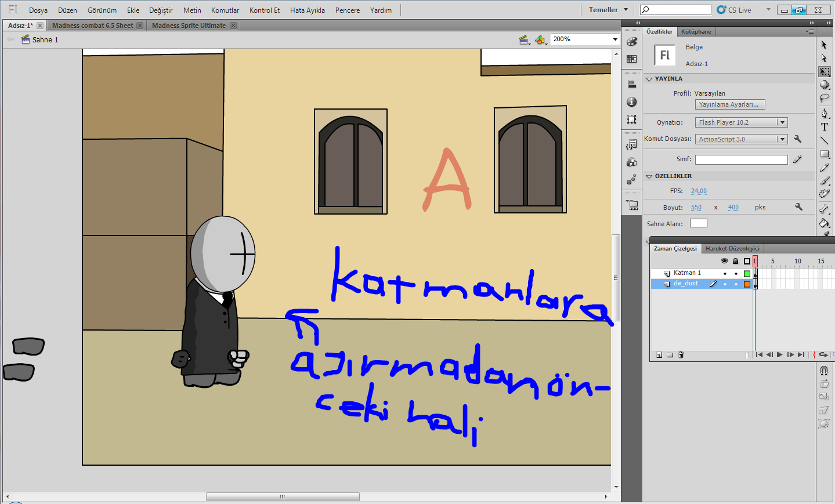Click the Edit Symbols icon
The image size is (835, 504).
coord(540,39)
